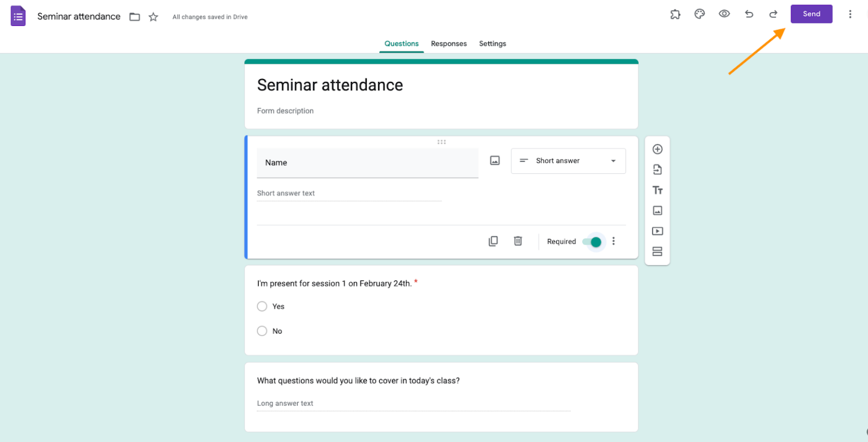Select the No radio option for session attendance

[x=262, y=331]
